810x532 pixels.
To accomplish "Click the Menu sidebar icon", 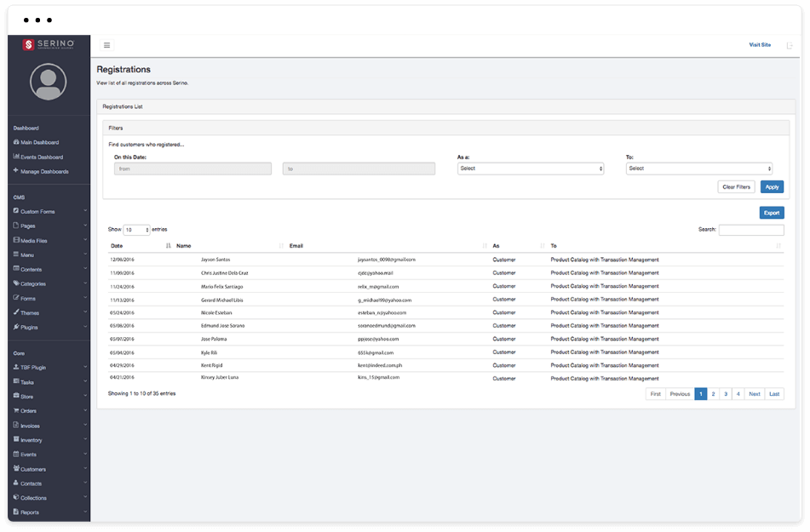I will [x=16, y=255].
